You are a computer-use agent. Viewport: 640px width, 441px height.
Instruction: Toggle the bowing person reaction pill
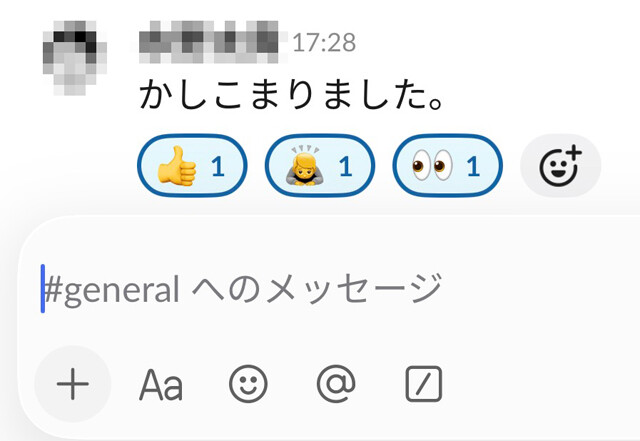319,166
